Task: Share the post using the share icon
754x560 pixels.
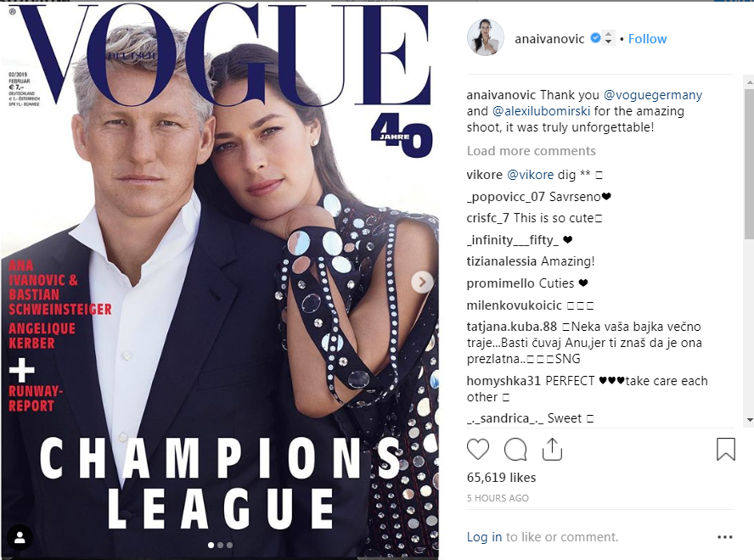Action: coord(552,449)
